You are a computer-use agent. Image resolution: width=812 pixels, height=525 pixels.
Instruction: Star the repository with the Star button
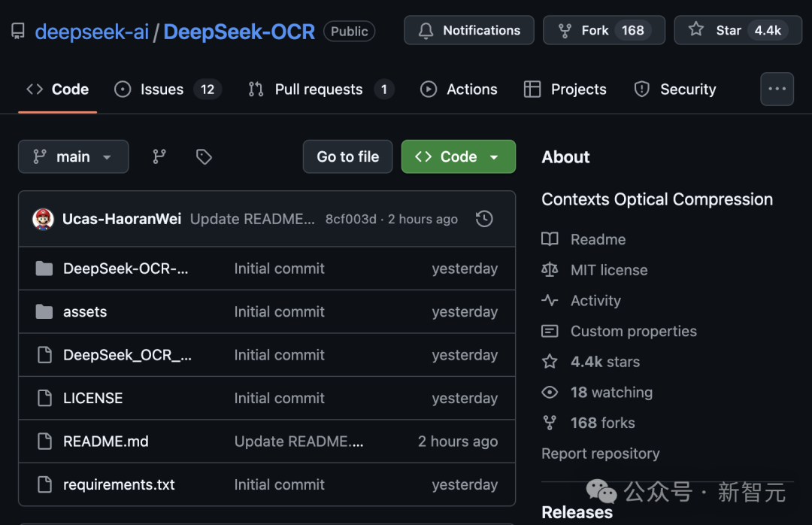coord(738,30)
